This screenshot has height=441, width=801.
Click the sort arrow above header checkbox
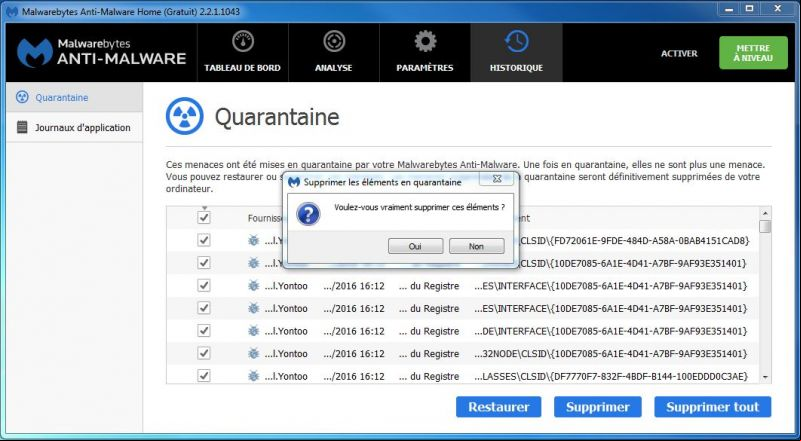point(204,208)
